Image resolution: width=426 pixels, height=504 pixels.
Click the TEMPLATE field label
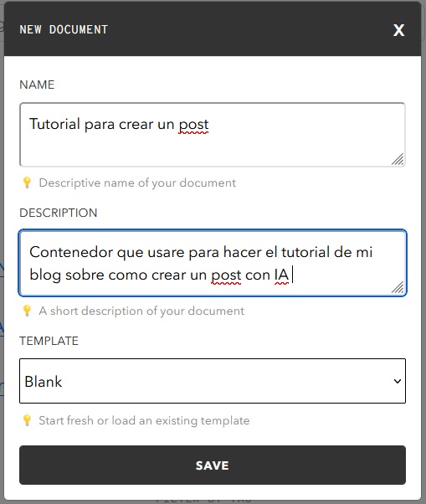pyautogui.click(x=49, y=341)
